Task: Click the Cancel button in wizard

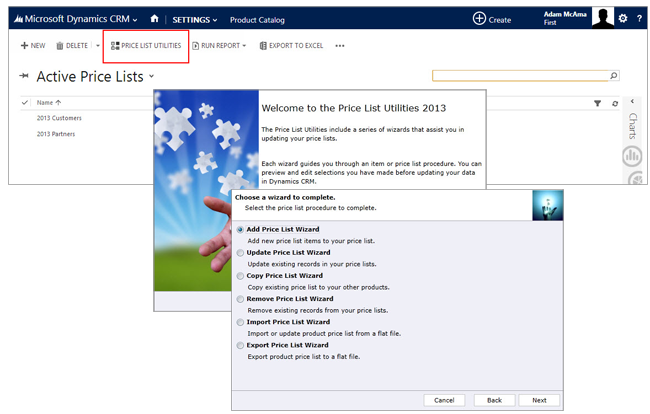Action: click(x=444, y=400)
